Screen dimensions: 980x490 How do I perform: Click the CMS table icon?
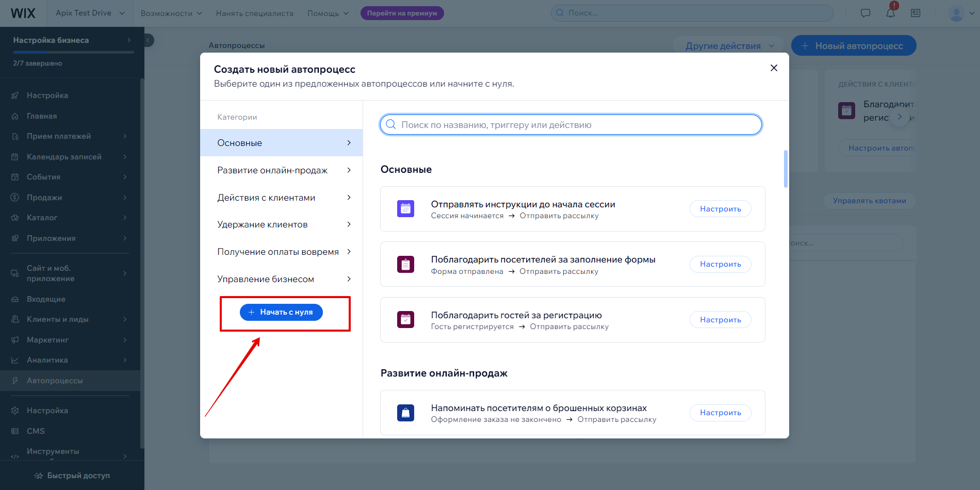tap(15, 431)
